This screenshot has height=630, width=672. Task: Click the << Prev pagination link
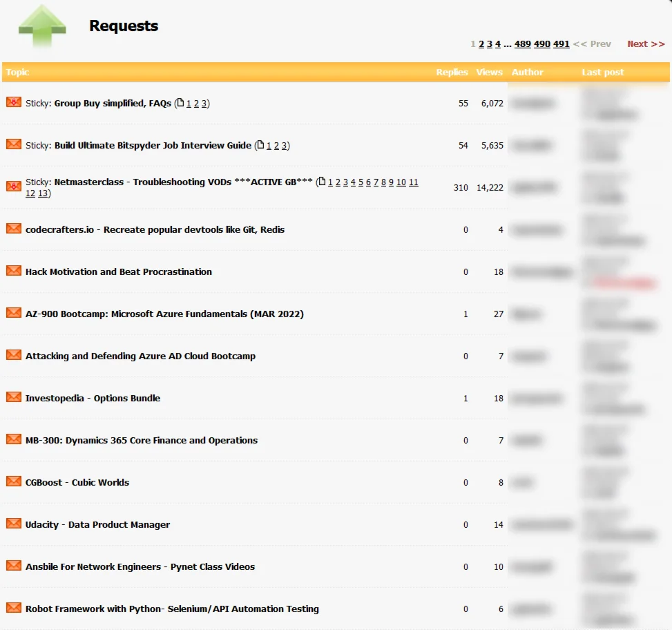[x=592, y=44]
